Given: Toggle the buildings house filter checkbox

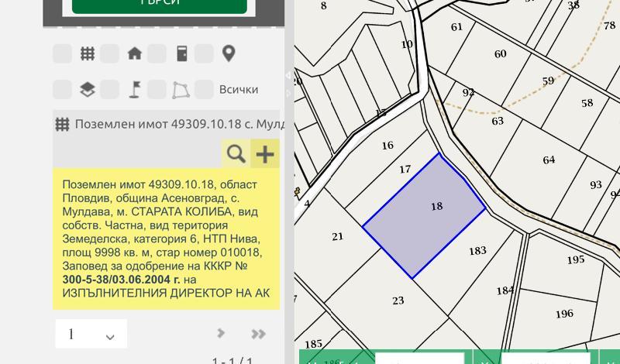Looking at the screenshot, I should pos(110,53).
